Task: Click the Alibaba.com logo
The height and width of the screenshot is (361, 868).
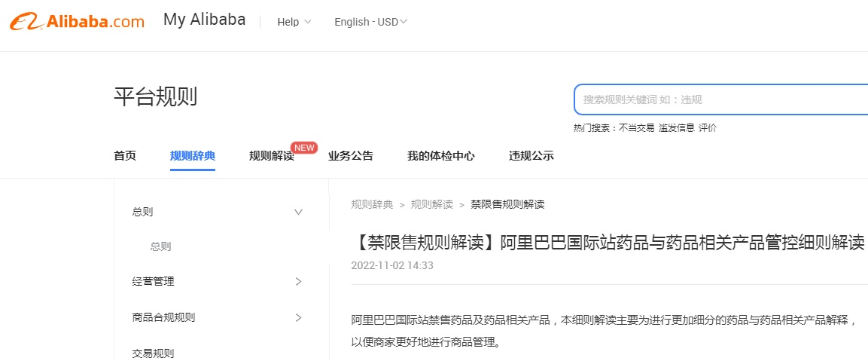Action: pos(76,21)
